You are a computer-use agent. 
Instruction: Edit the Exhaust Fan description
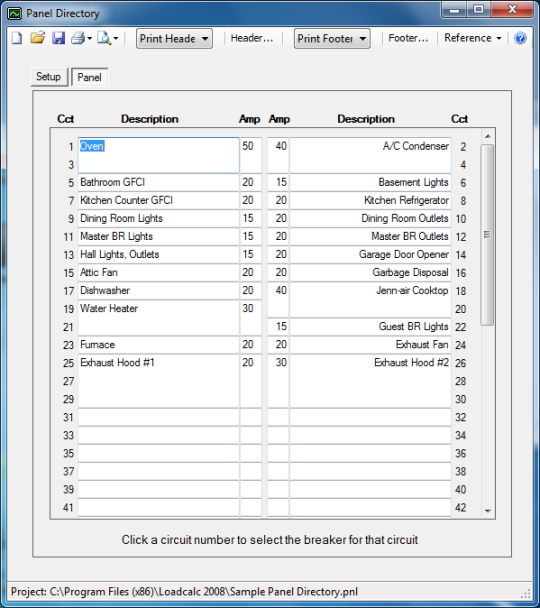(x=370, y=345)
